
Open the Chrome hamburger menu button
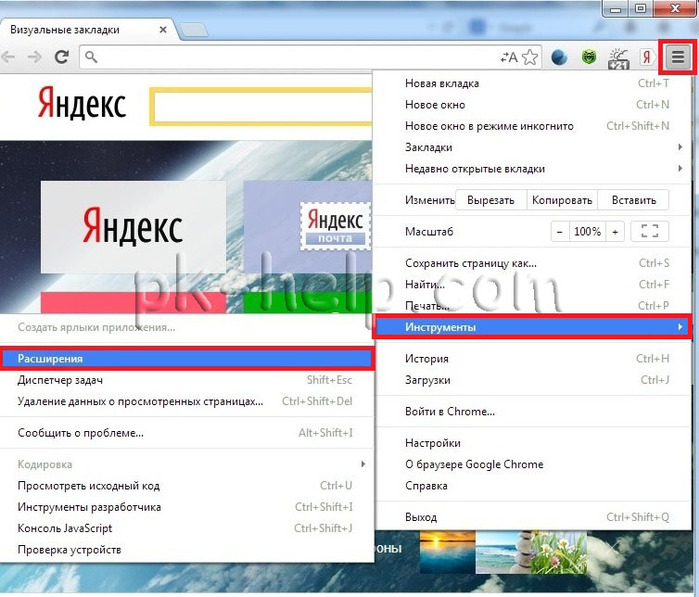pos(678,57)
